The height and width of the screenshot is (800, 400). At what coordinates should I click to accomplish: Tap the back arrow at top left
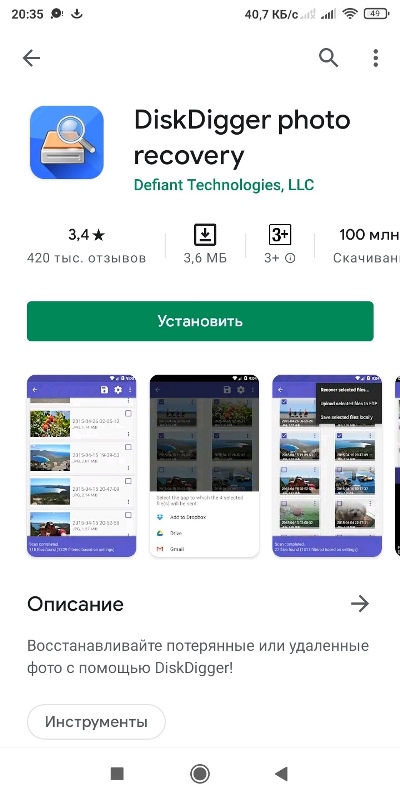tap(31, 58)
